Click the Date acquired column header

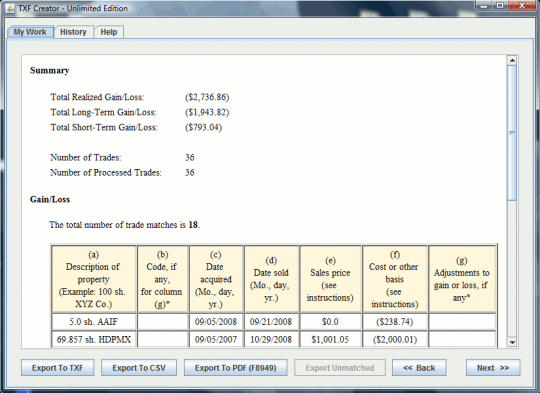coord(216,279)
